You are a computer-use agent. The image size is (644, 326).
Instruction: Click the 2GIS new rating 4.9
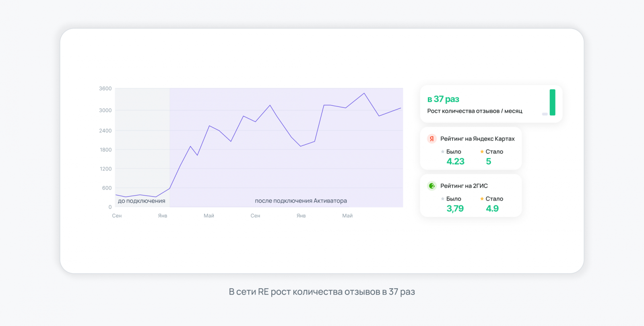tap(492, 209)
